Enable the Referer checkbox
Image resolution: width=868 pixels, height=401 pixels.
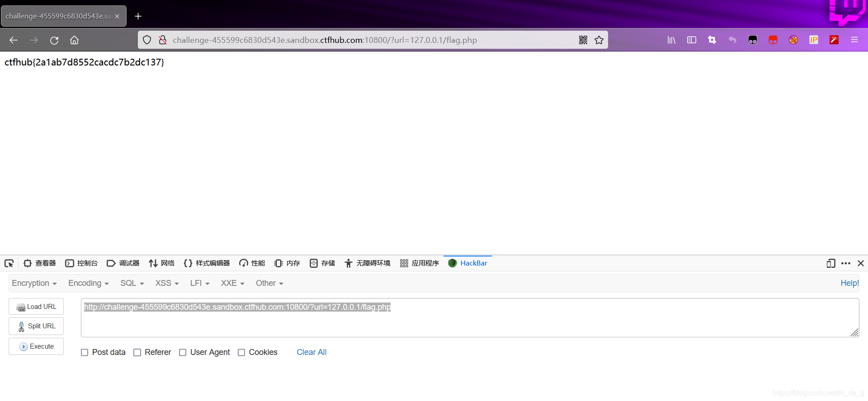(137, 352)
